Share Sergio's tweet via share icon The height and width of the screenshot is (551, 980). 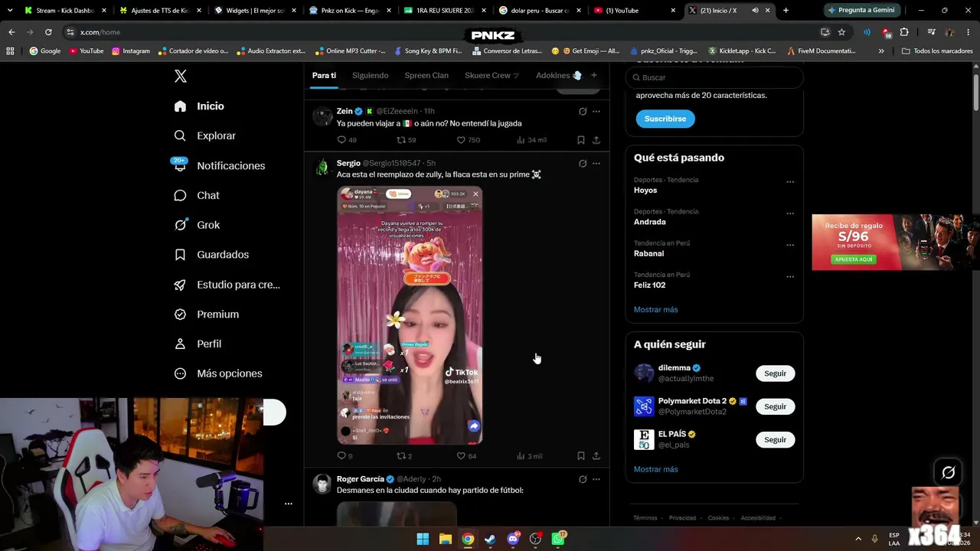[x=596, y=456]
